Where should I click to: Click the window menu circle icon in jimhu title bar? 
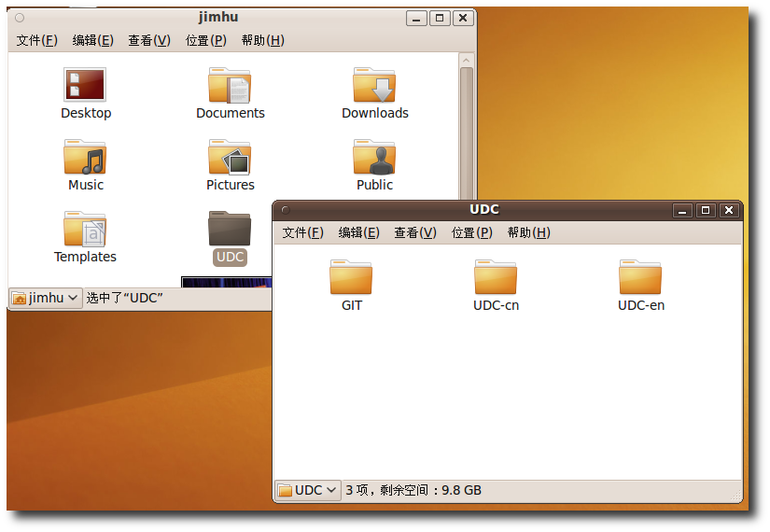tap(20, 18)
